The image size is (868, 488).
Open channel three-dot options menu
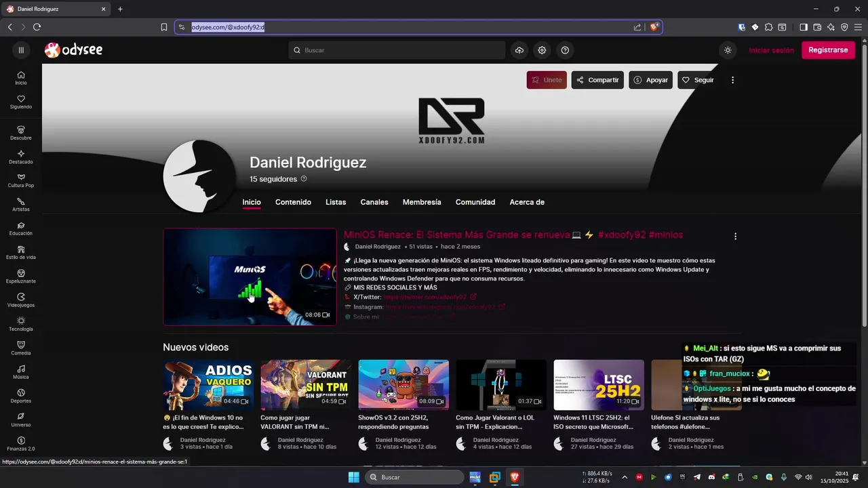732,80
